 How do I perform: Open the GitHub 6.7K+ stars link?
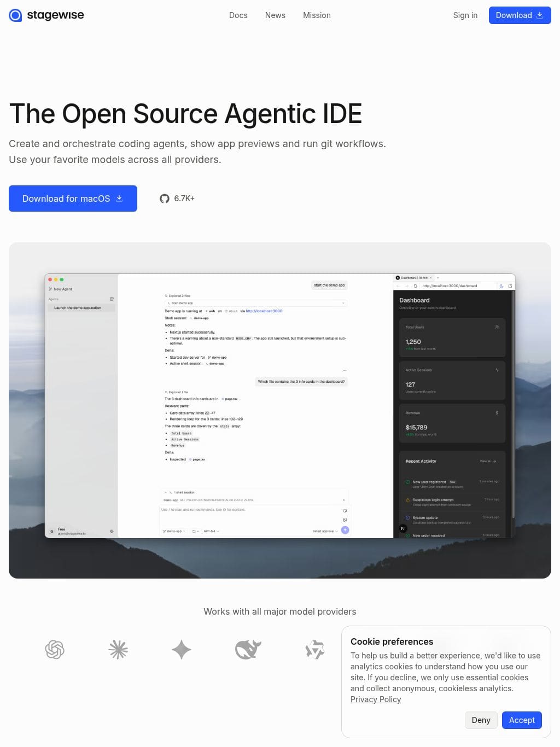point(177,199)
